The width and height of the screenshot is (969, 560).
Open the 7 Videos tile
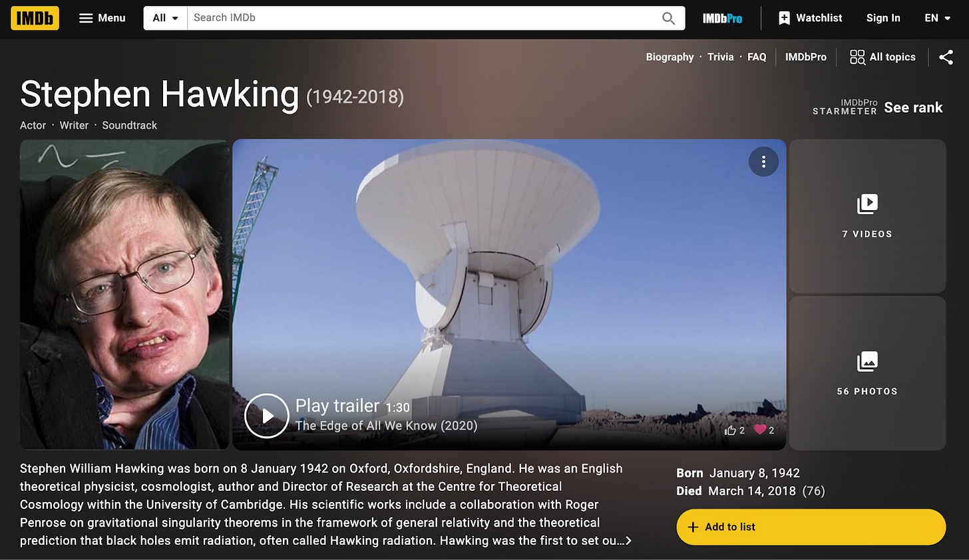(867, 216)
